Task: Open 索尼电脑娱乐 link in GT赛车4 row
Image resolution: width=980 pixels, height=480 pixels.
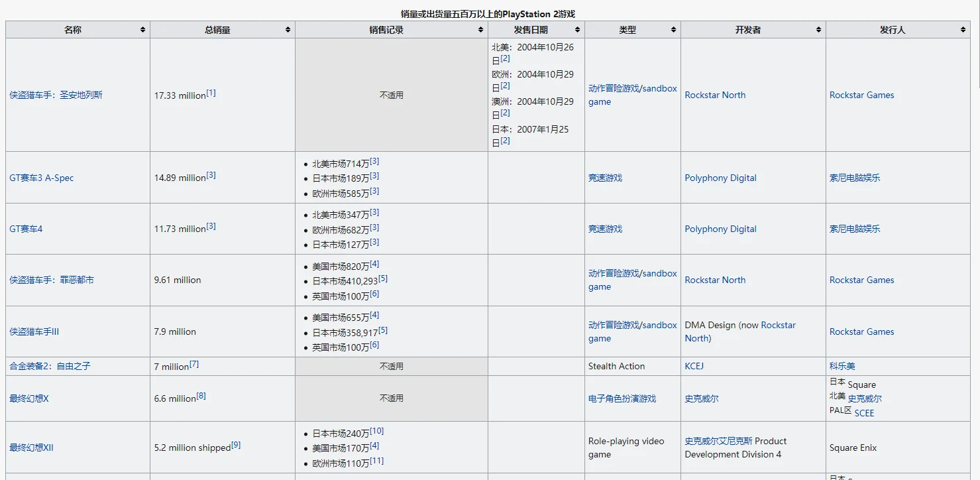Action: [x=855, y=229]
